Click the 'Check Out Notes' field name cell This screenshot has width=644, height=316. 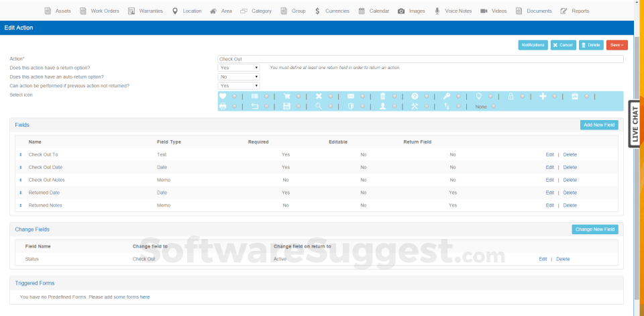46,180
